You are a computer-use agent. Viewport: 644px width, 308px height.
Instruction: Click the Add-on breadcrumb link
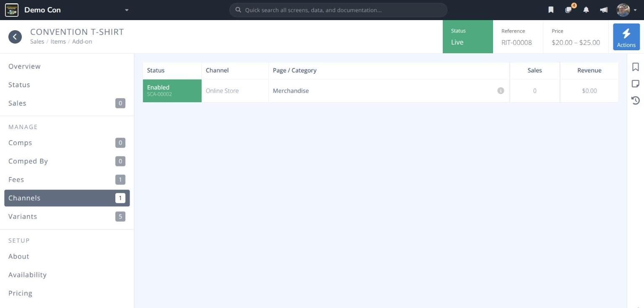(82, 41)
